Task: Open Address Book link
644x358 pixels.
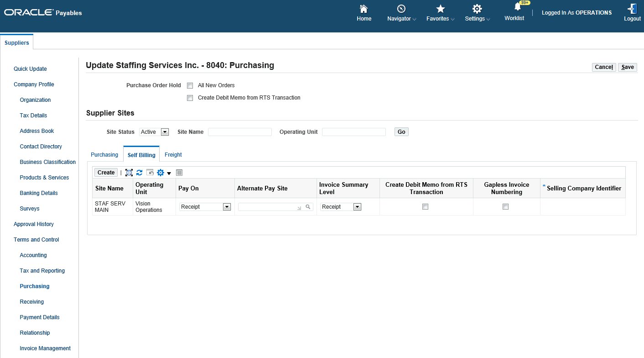Action: [37, 131]
